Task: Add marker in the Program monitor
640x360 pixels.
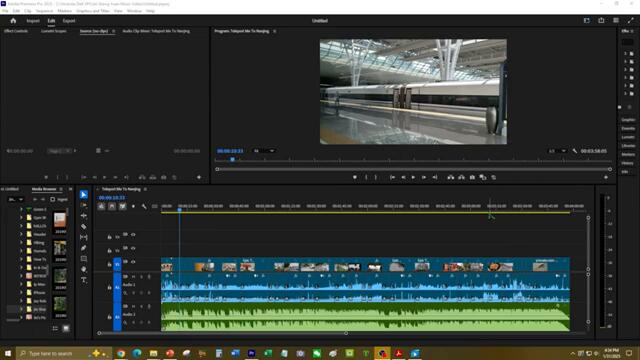Action: tap(355, 178)
